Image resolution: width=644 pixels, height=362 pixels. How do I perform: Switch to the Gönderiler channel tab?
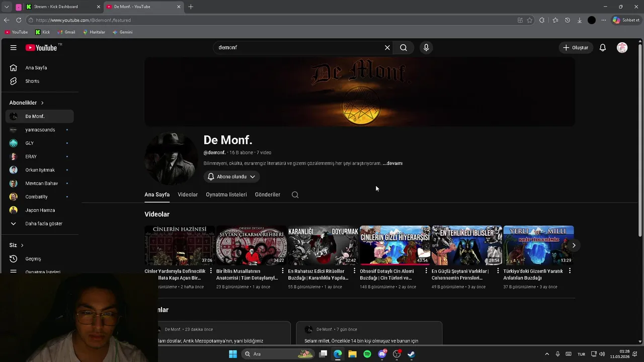pos(268,195)
